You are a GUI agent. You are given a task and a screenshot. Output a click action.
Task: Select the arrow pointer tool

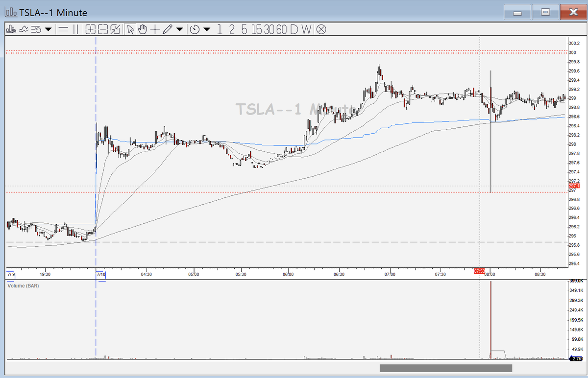[130, 29]
